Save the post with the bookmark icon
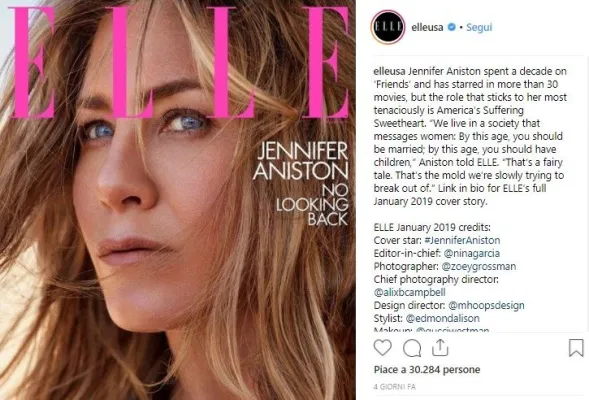Viewport: 589px width, 400px height. tap(576, 348)
